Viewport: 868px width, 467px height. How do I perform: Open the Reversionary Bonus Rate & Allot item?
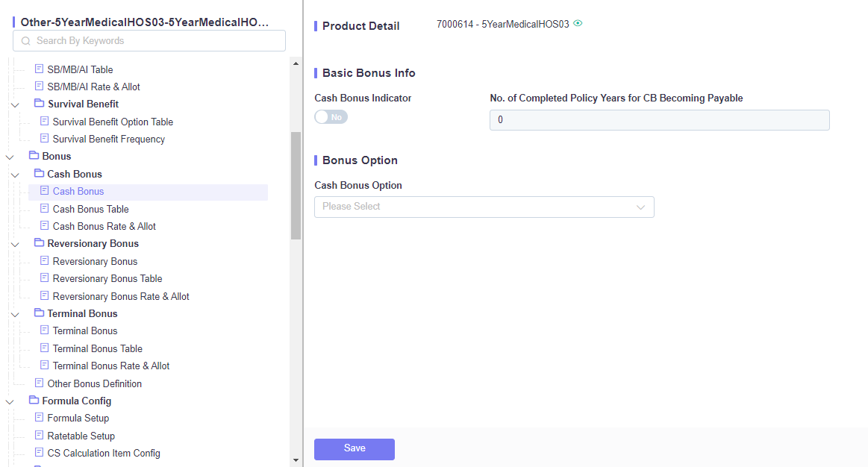pyautogui.click(x=121, y=297)
